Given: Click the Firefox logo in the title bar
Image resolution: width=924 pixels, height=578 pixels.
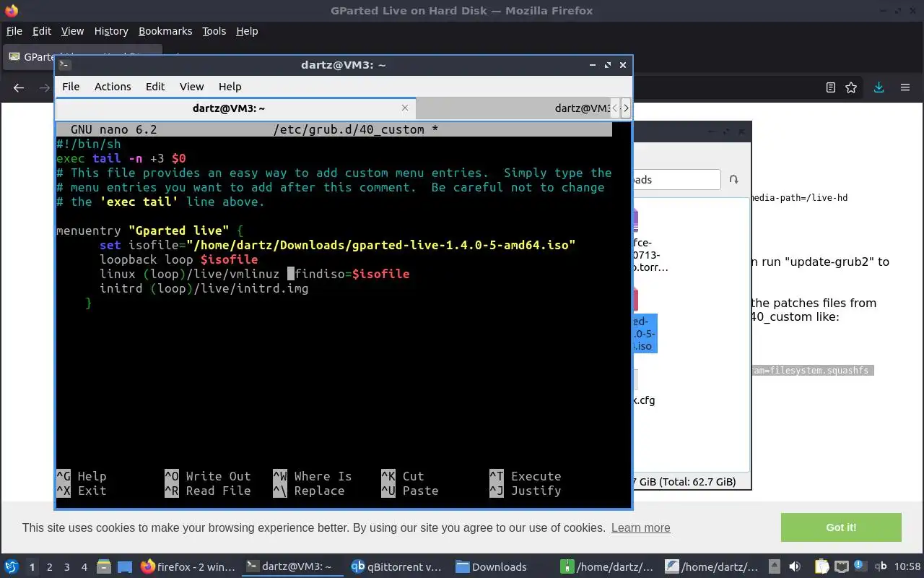Looking at the screenshot, I should [11, 11].
